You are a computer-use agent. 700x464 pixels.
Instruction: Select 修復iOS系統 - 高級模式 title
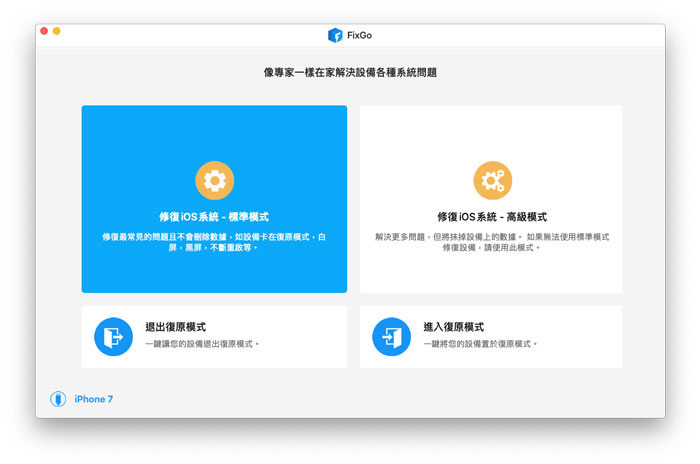[492, 217]
